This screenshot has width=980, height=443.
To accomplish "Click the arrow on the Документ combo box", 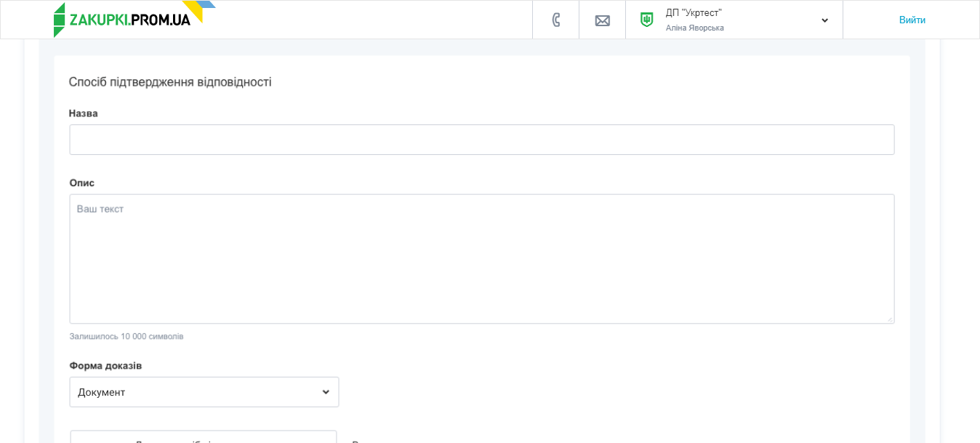I will (326, 392).
